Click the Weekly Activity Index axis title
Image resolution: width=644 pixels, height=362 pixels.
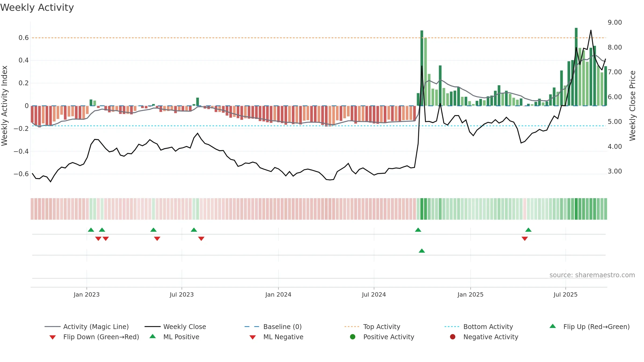pyautogui.click(x=4, y=106)
